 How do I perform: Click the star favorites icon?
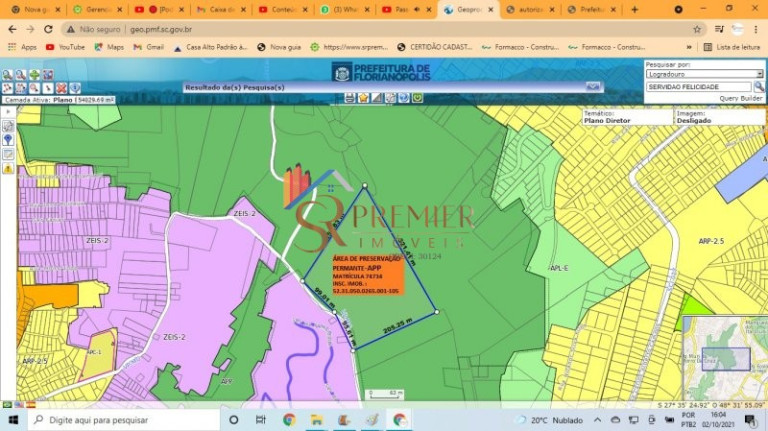tap(363, 98)
